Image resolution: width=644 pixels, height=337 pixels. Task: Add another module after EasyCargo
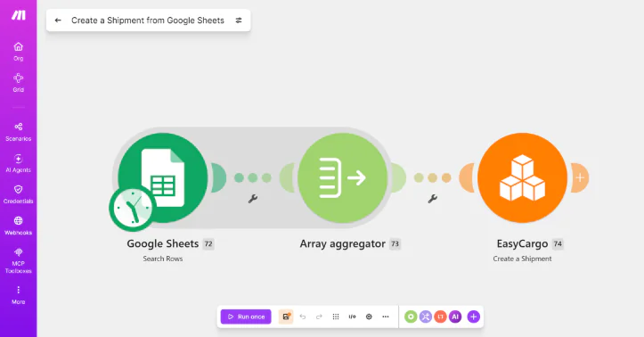pyautogui.click(x=580, y=177)
